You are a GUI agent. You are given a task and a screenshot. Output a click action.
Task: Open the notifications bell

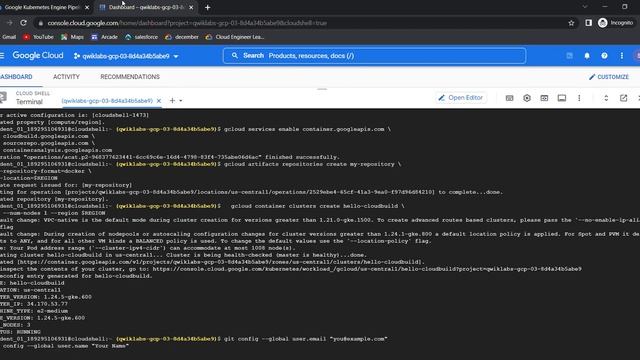(x=587, y=56)
